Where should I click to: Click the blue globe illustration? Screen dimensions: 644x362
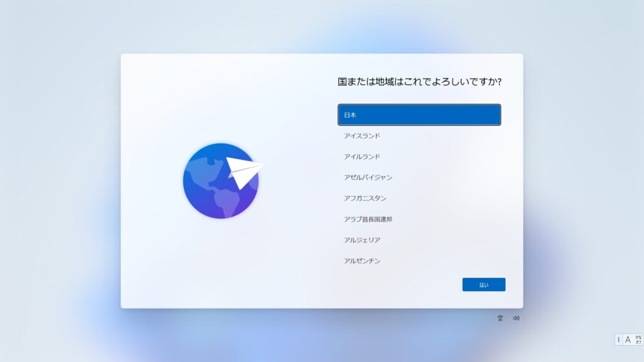(x=221, y=181)
